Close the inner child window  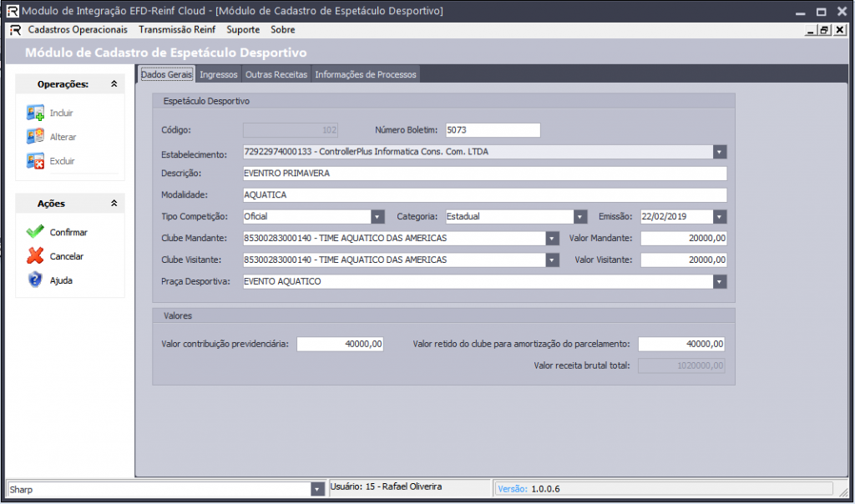[840, 30]
